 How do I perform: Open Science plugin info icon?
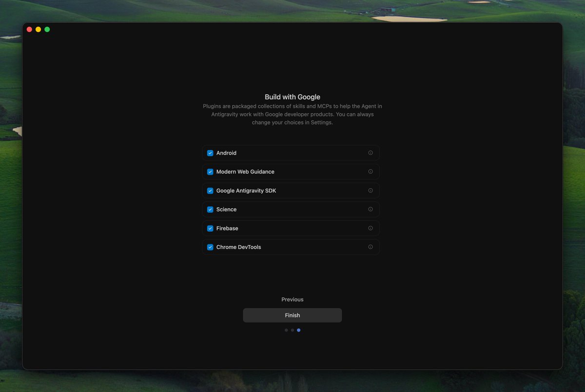pos(370,209)
